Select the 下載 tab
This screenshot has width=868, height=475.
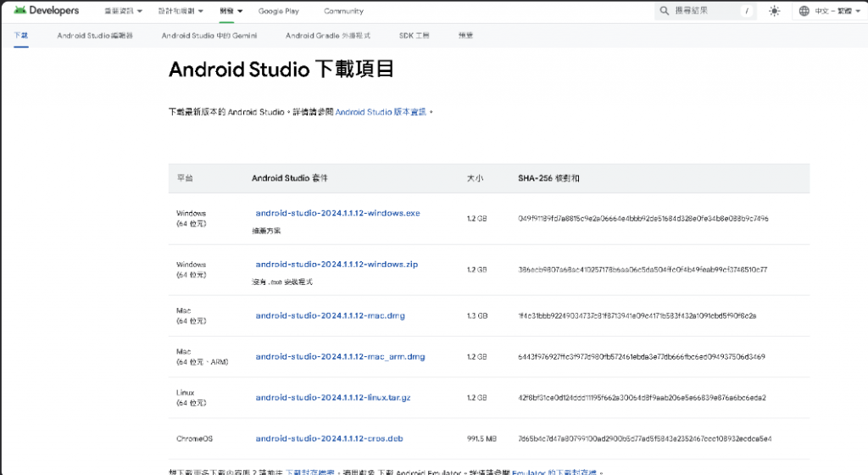[21, 36]
